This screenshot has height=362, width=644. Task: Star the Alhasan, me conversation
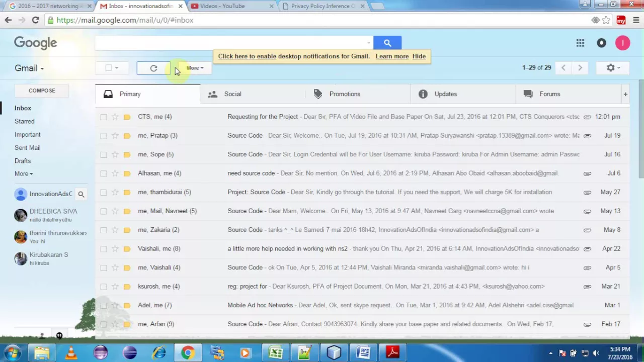[x=115, y=173]
